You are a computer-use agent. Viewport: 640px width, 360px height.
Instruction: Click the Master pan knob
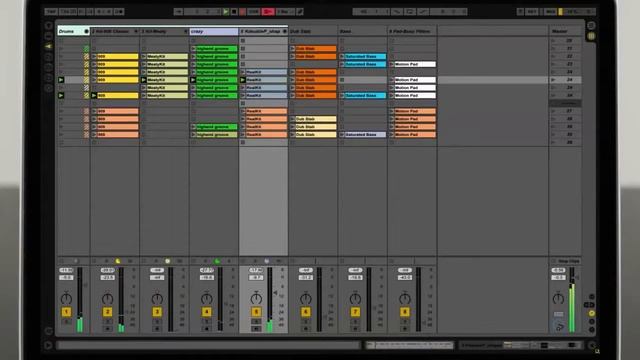pos(558,298)
